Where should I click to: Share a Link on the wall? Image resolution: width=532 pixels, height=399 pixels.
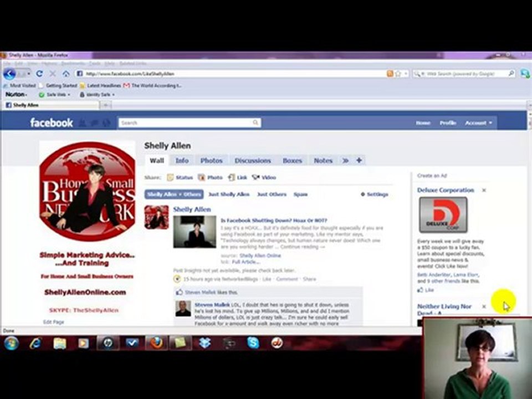(238, 177)
